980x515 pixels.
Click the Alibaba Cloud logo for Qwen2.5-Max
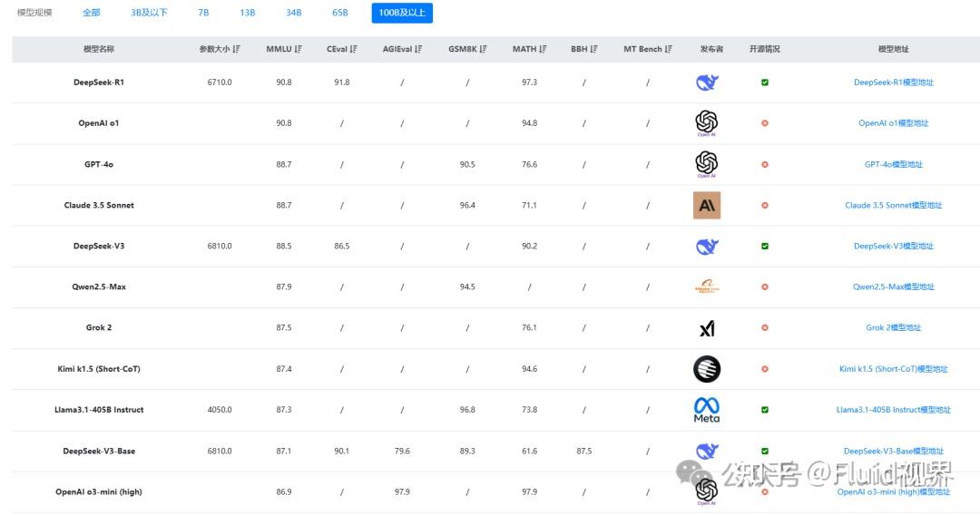(x=706, y=287)
